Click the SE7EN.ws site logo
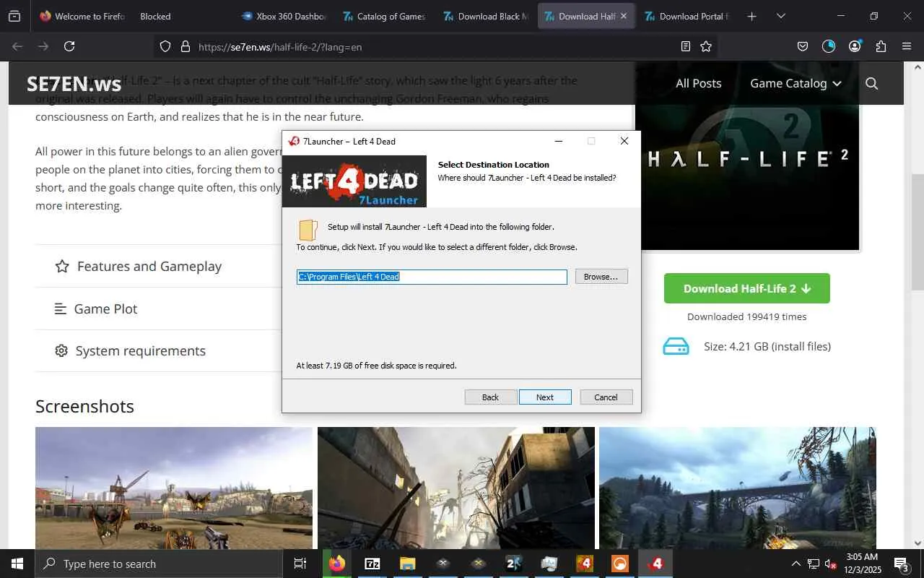 tap(74, 84)
